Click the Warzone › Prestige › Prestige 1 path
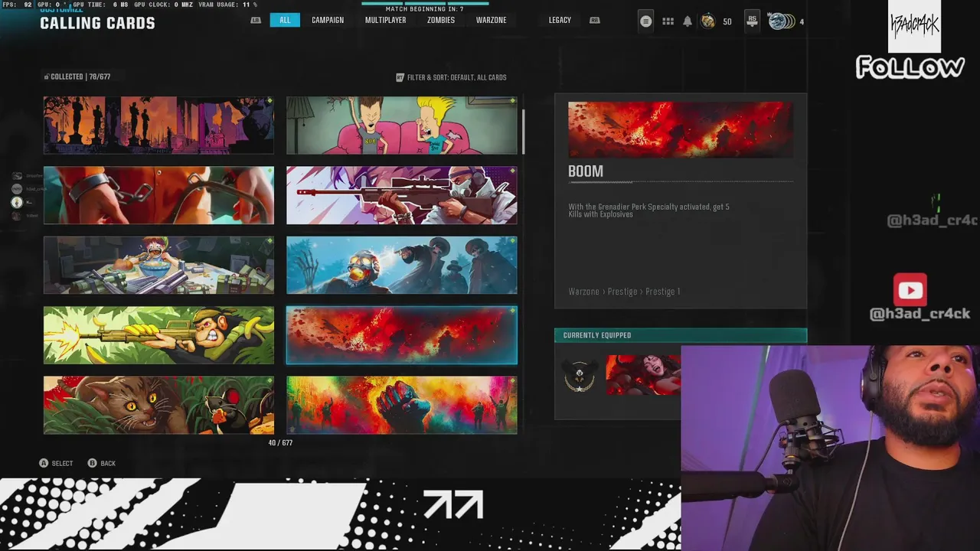This screenshot has height=551, width=980. [x=624, y=292]
